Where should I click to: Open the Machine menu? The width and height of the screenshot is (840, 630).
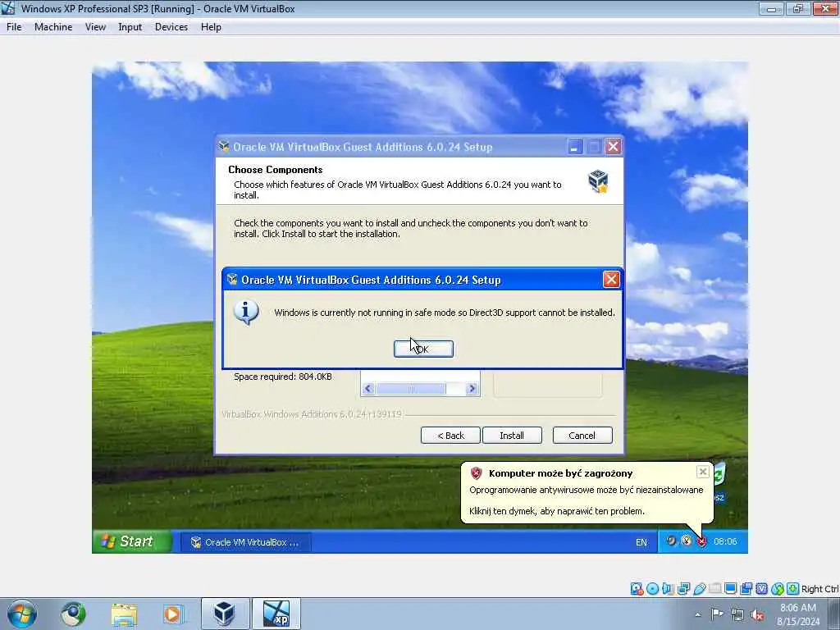tap(53, 27)
